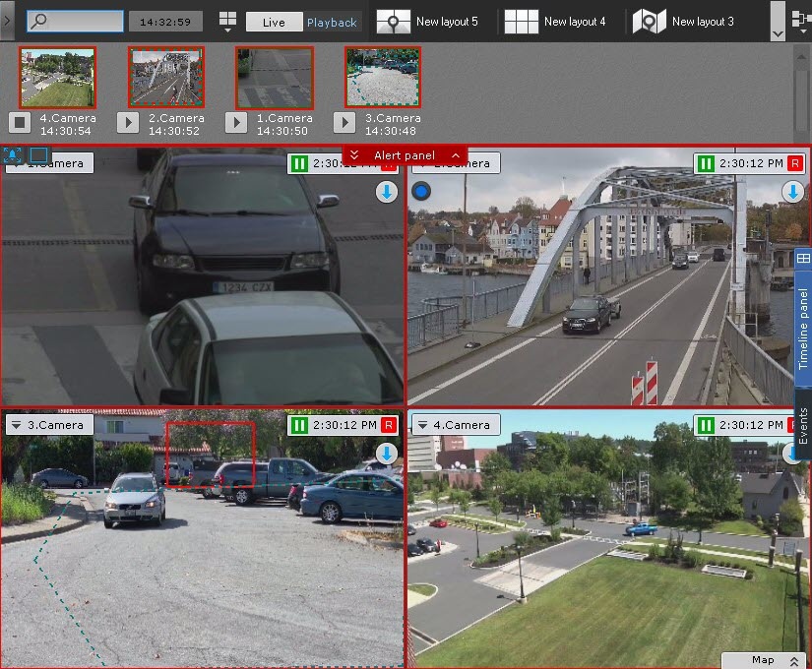This screenshot has width=812, height=669.
Task: Click the download arrow on bridge camera view
Action: [792, 192]
